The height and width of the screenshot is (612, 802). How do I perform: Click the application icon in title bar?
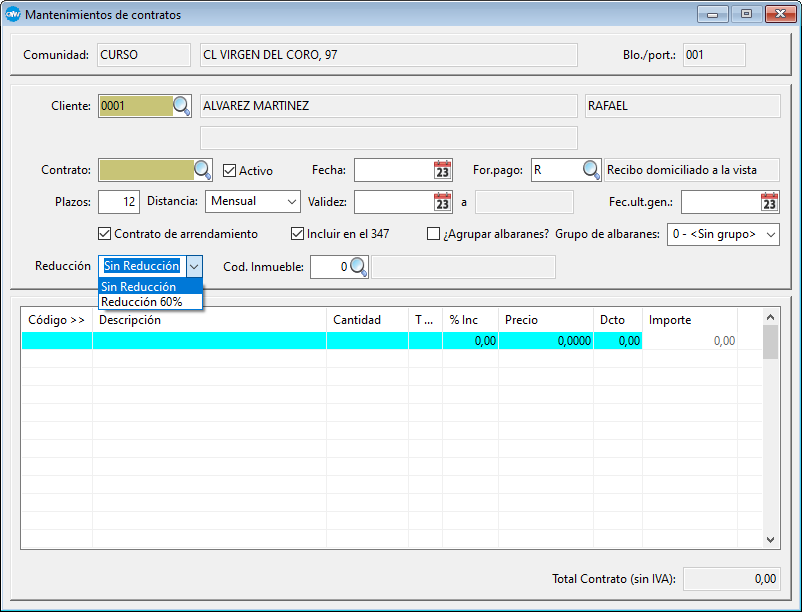(13, 15)
